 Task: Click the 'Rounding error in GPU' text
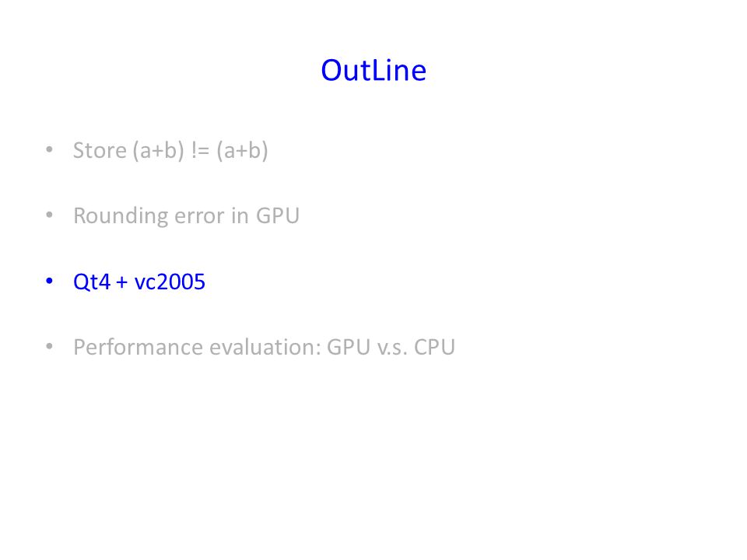coord(186,215)
